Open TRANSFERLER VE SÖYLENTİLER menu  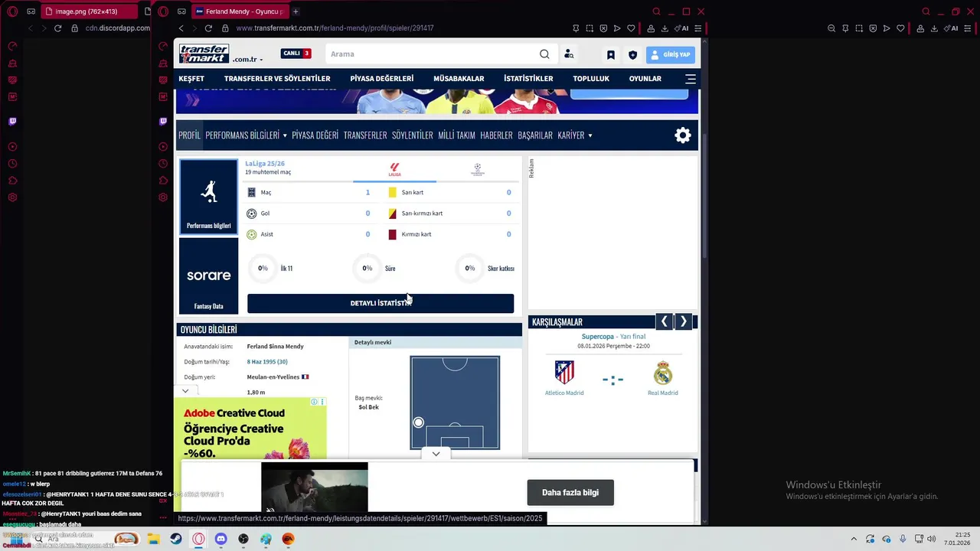(277, 79)
